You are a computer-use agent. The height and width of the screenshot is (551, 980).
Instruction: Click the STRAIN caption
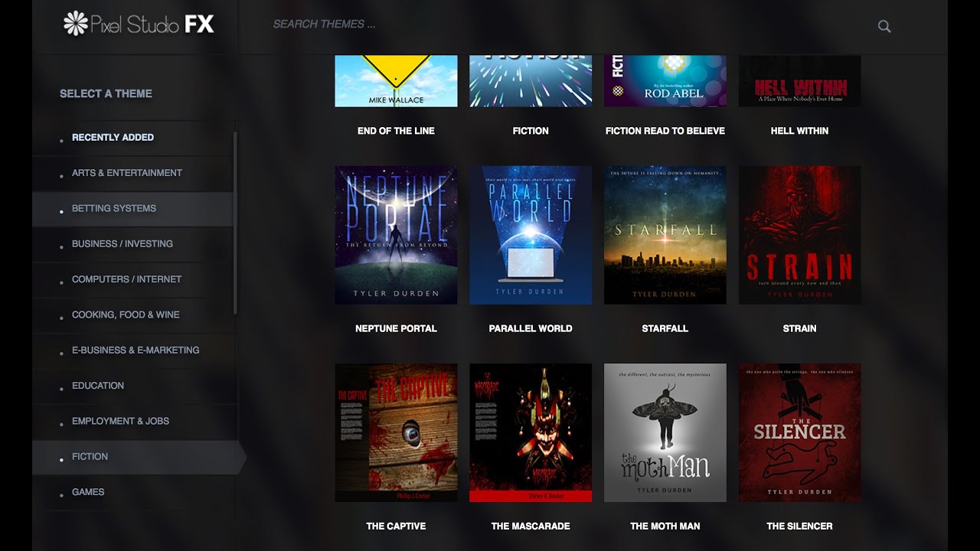point(800,328)
